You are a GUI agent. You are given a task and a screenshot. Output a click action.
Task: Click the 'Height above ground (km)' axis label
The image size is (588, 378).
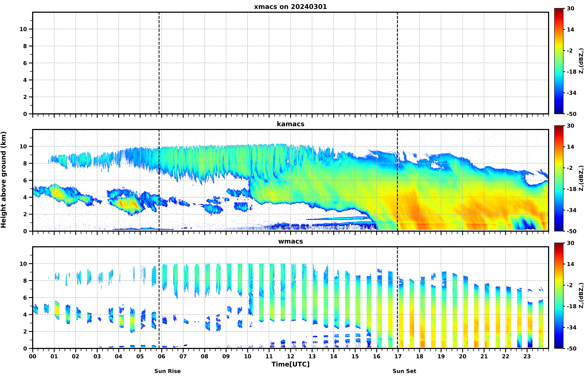(x=3, y=180)
